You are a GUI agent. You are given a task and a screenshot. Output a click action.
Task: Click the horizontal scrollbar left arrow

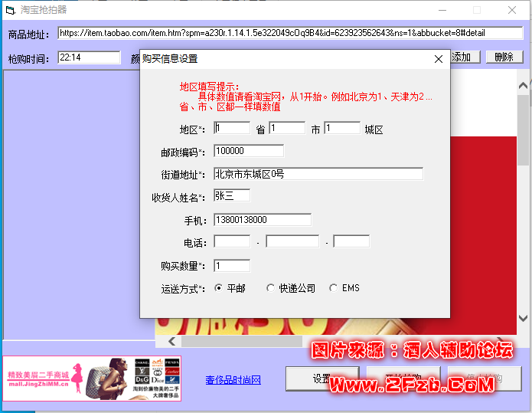173,342
